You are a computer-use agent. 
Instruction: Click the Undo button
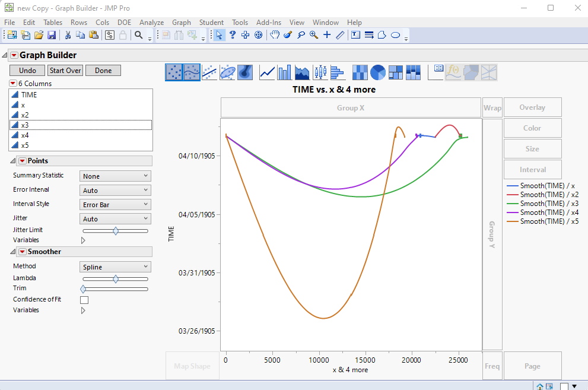click(27, 71)
